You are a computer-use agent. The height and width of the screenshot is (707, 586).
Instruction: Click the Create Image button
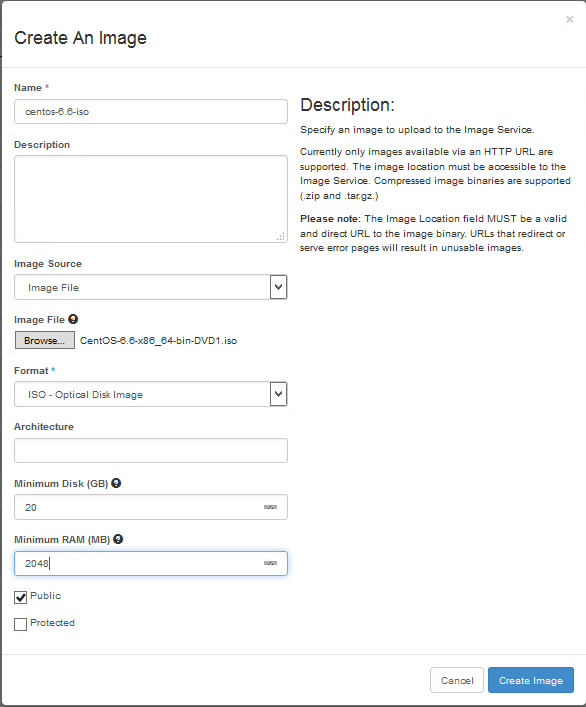[x=531, y=680]
